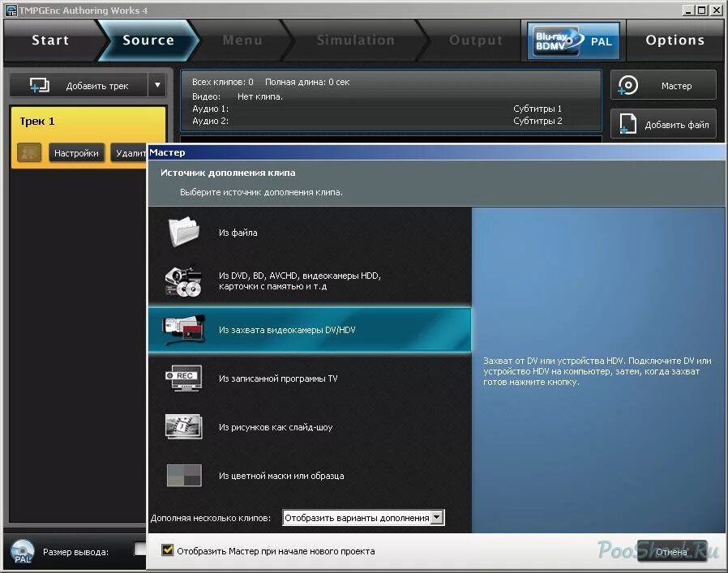
Task: Switch to the Source stage tab
Action: click(x=148, y=41)
